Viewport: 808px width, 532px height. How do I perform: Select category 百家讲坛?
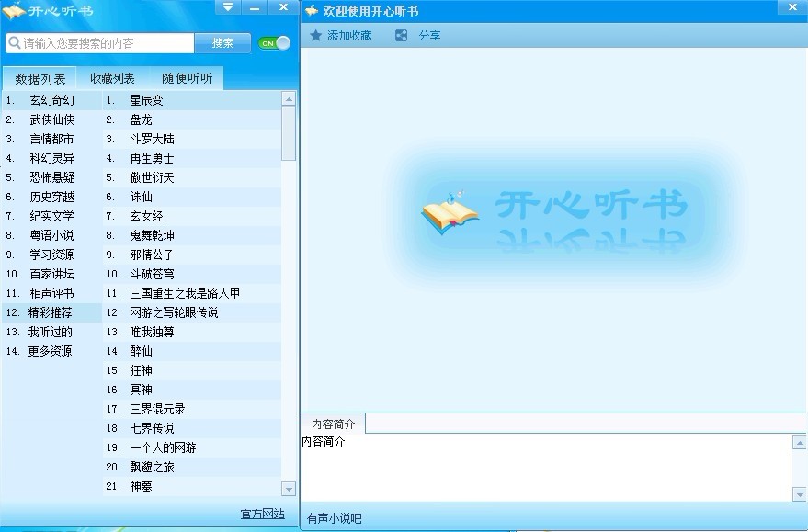51,274
